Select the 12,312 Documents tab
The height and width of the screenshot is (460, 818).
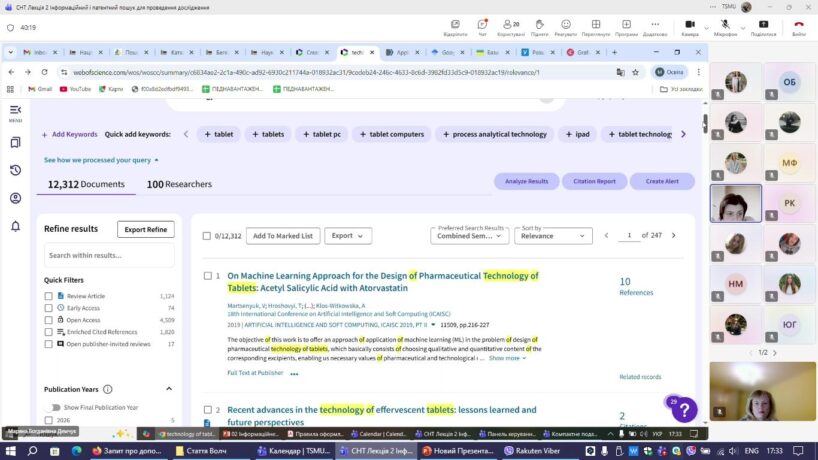[86, 184]
